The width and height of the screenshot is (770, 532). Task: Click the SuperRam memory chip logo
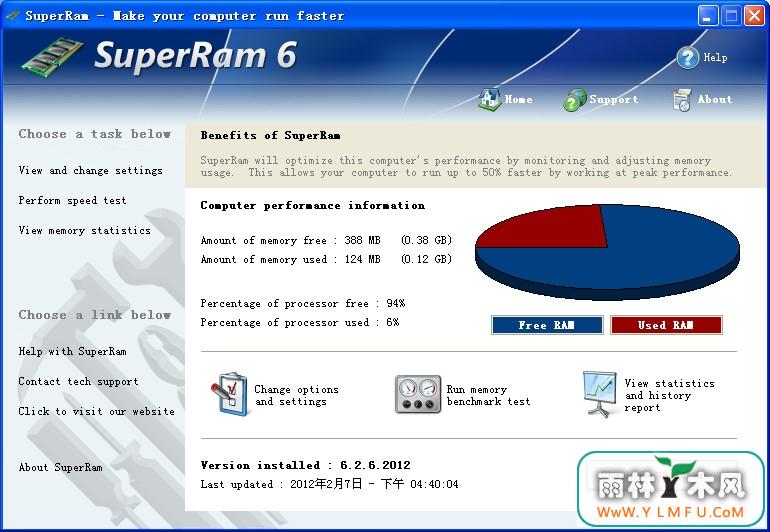(52, 56)
